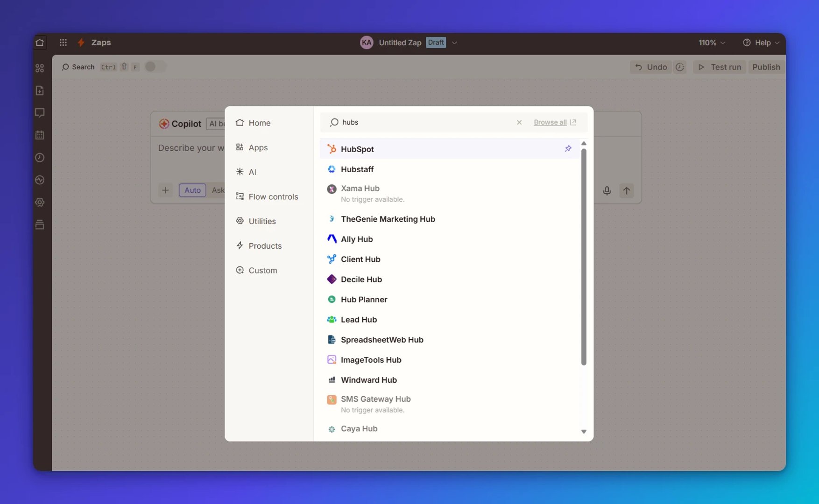Open the home icon in top-left corner
Image resolution: width=819 pixels, height=504 pixels.
tap(40, 42)
